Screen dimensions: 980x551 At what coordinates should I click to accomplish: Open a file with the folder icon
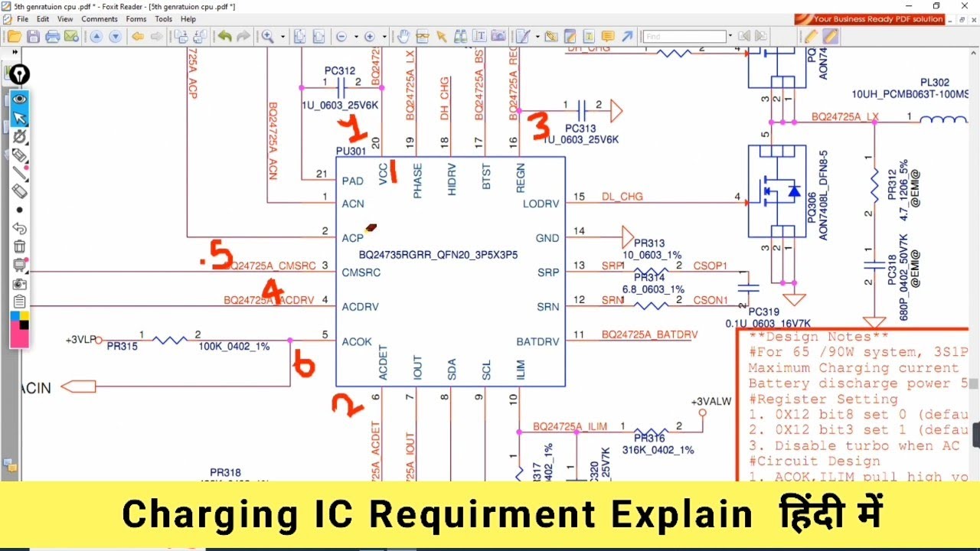coord(15,36)
